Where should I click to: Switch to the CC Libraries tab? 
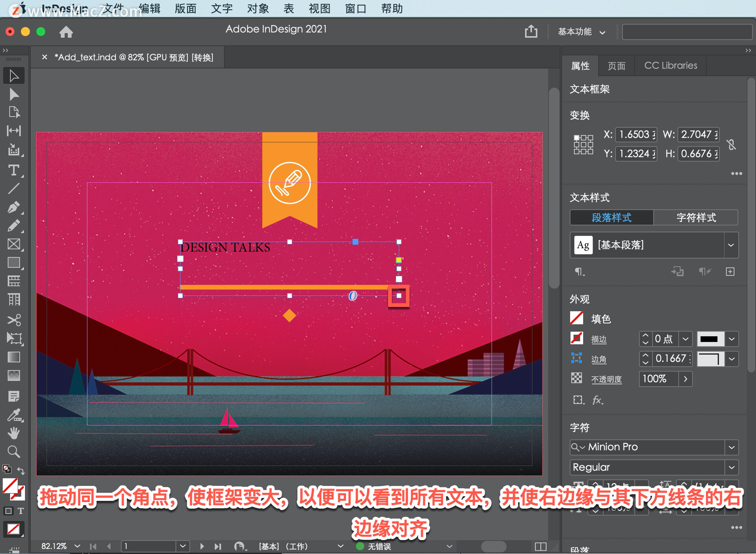(671, 66)
